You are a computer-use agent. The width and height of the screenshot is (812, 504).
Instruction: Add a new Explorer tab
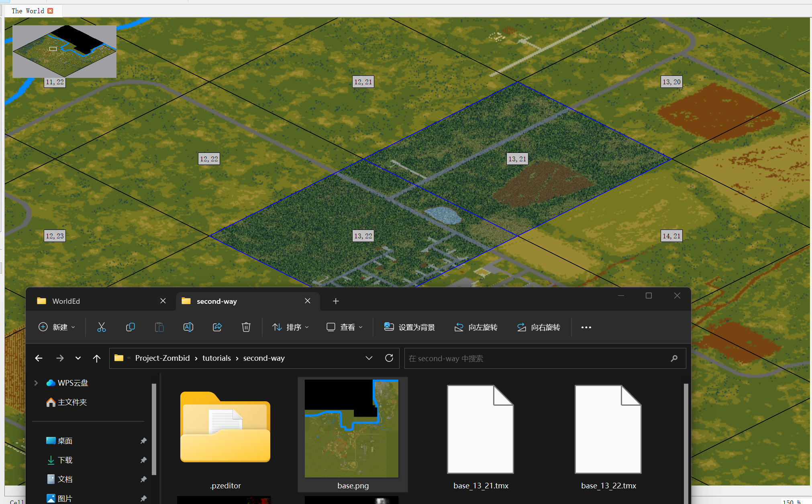(336, 301)
